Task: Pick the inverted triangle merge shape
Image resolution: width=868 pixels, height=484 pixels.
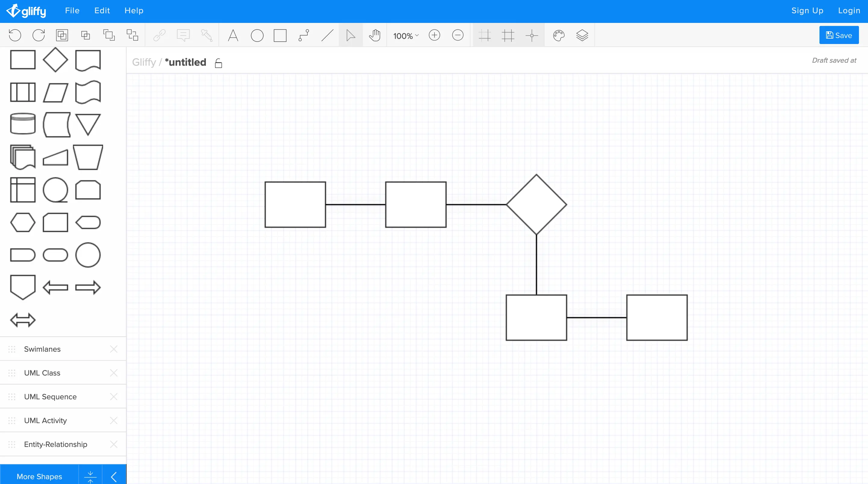Action: coord(88,124)
